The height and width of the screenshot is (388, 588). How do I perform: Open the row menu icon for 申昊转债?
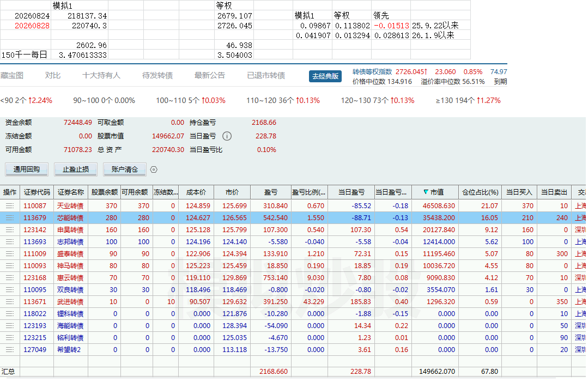10,230
